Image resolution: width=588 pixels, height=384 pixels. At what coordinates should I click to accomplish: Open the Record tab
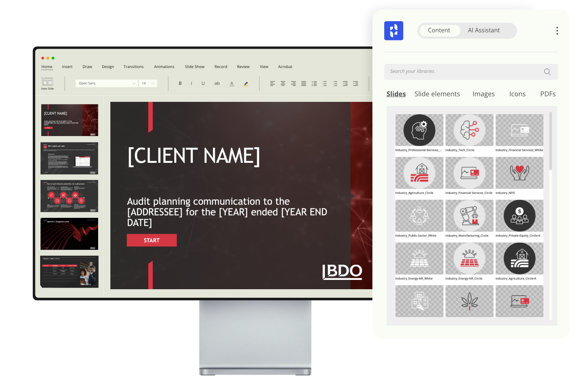click(x=221, y=67)
